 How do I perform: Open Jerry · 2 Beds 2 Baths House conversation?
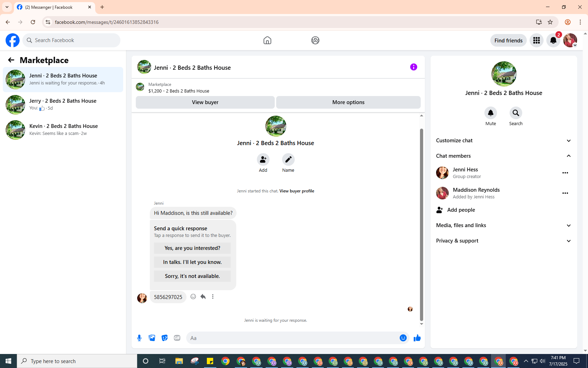click(63, 105)
